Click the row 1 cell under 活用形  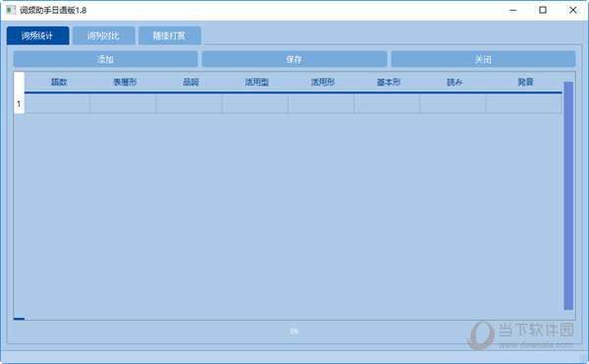(321, 104)
